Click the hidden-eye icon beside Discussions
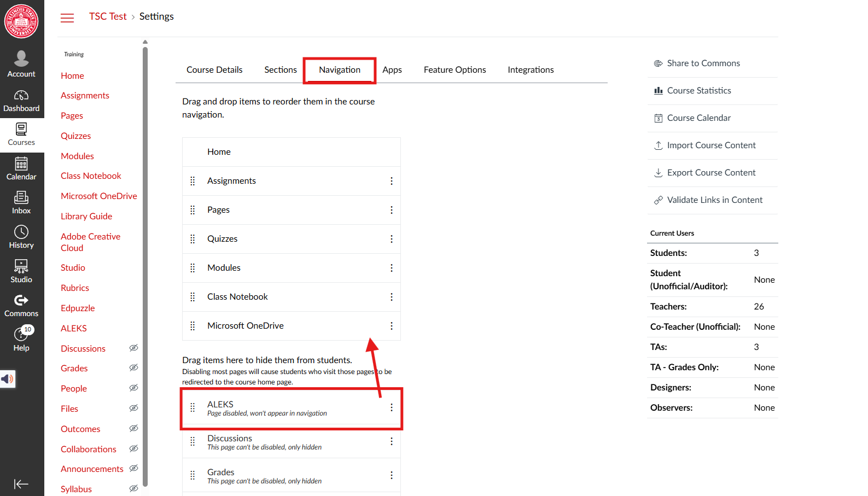The height and width of the screenshot is (496, 868). click(133, 348)
